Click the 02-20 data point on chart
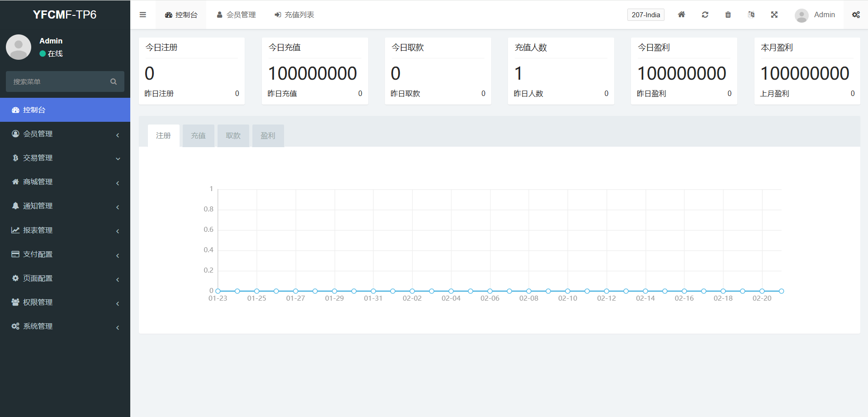Viewport: 868px width, 417px height. click(x=762, y=291)
